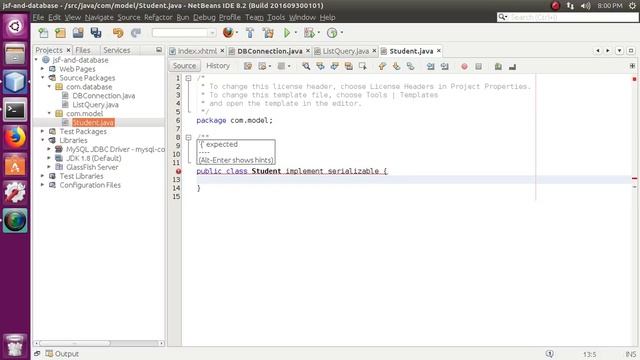Click the Comment editor toolbar icon
This screenshot has height=360, width=640.
click(x=498, y=66)
